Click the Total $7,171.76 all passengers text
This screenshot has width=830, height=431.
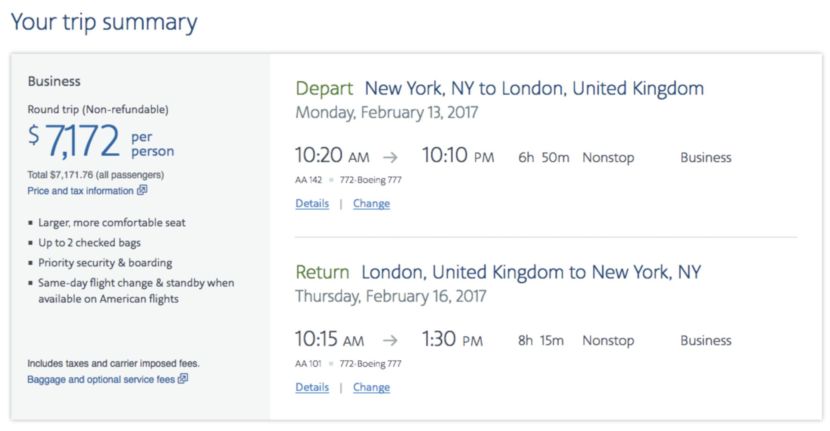[x=97, y=175]
